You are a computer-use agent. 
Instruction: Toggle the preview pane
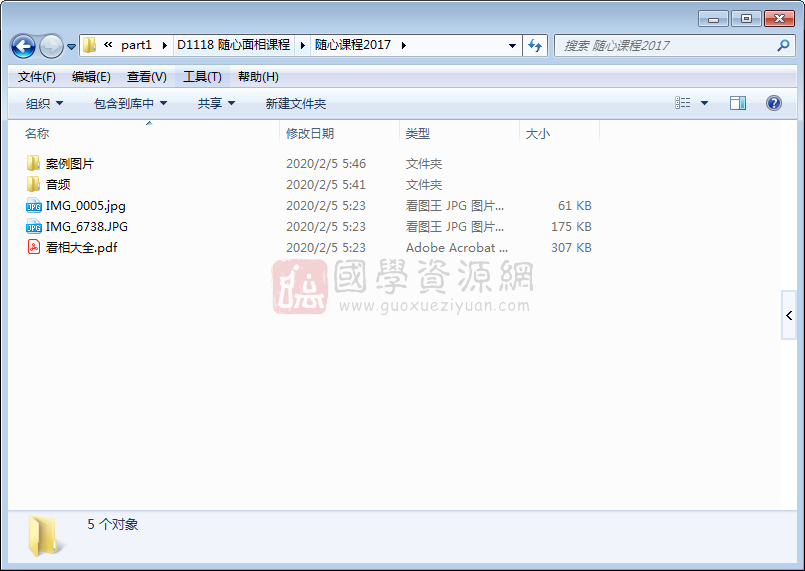coord(738,103)
